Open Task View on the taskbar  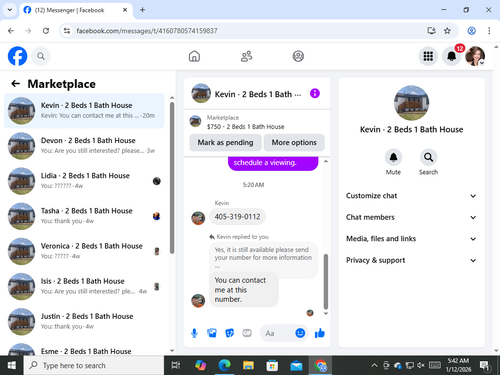click(x=176, y=365)
